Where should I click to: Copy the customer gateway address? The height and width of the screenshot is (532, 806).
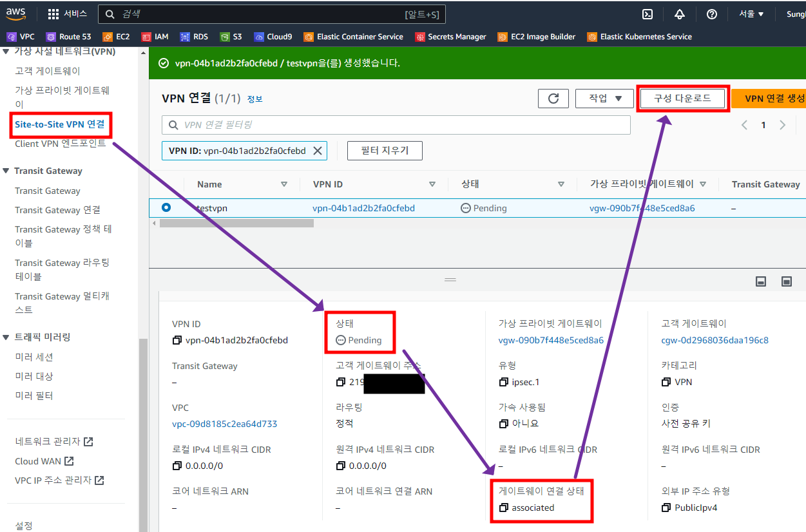(341, 382)
